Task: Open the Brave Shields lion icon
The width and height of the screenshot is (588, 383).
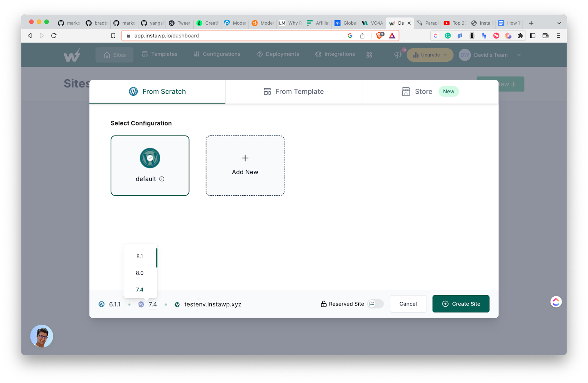Action: 380,35
